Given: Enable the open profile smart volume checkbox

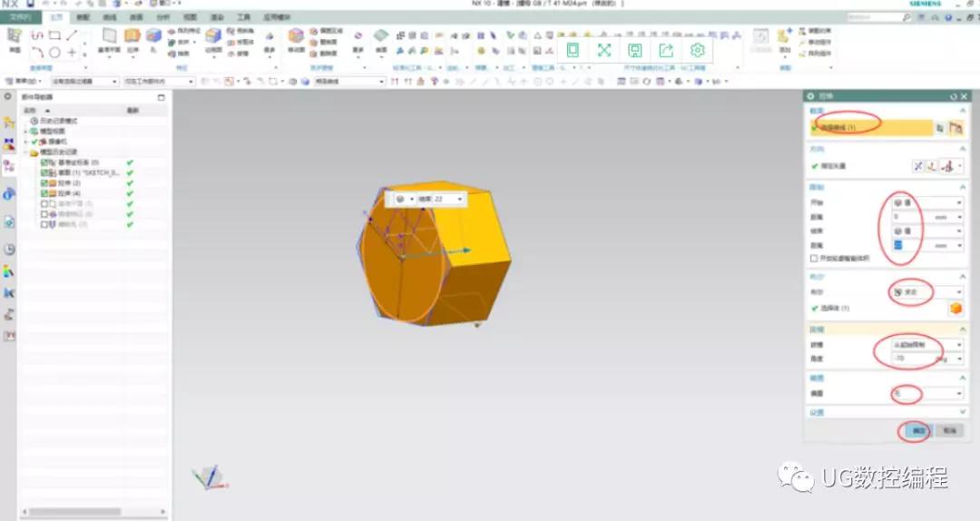Looking at the screenshot, I should (814, 259).
